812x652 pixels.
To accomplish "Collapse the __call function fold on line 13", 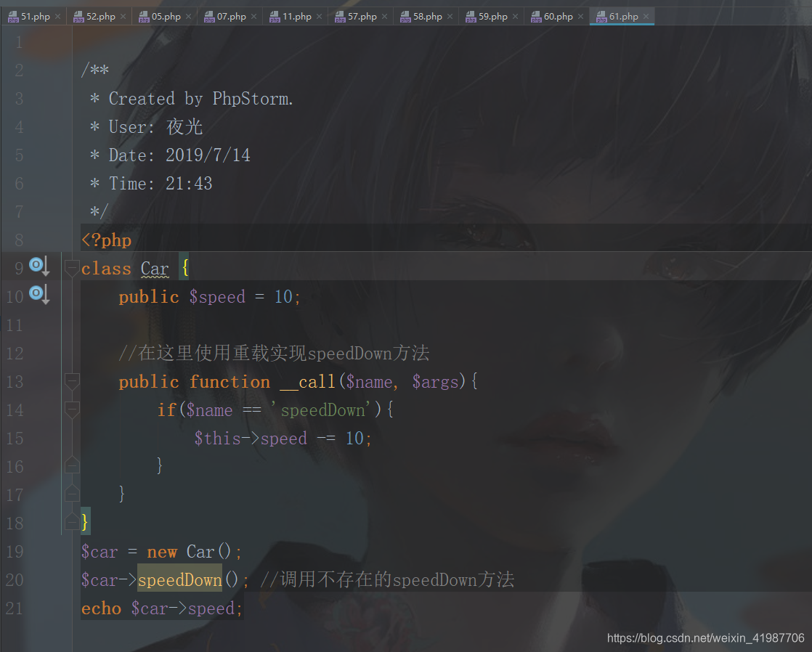I will click(x=71, y=382).
